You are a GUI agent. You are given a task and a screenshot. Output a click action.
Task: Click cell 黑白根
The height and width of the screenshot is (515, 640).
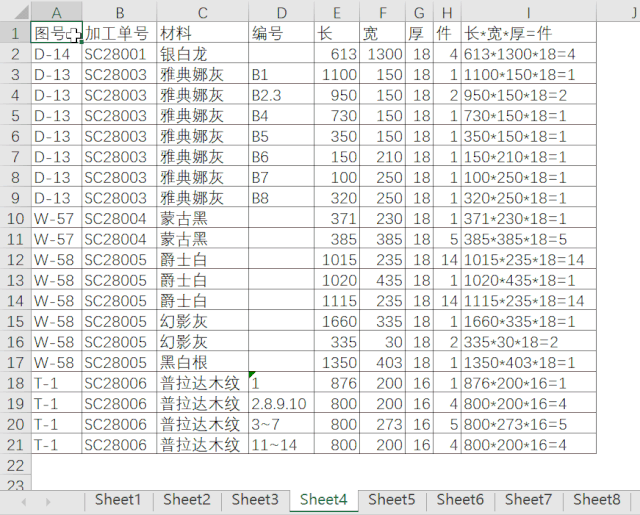point(202,362)
